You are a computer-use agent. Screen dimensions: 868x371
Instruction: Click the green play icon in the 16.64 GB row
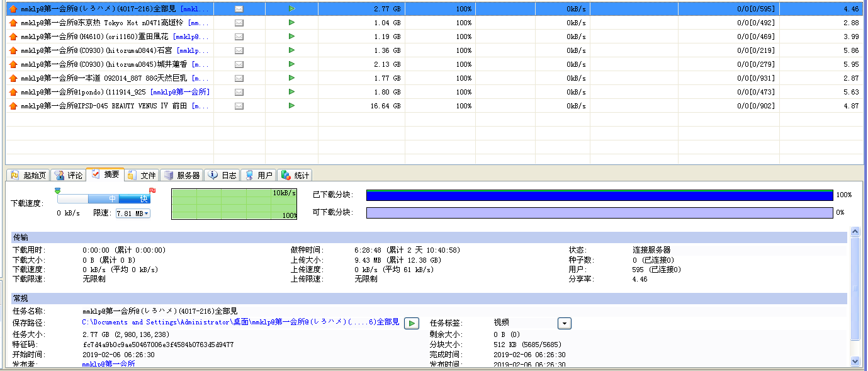click(291, 106)
